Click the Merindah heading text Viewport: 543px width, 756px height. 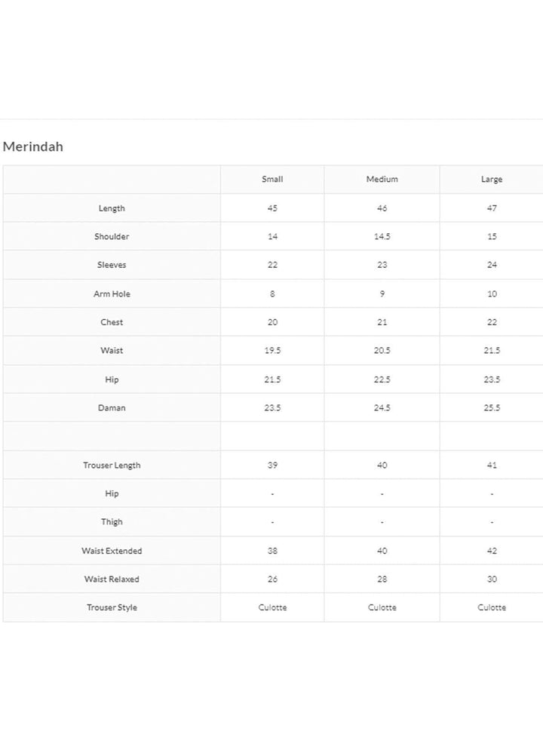pyautogui.click(x=33, y=147)
